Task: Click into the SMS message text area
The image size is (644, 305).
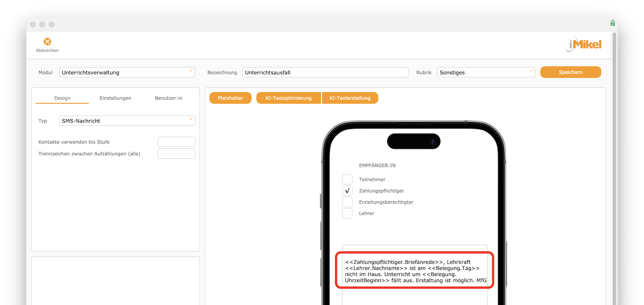Action: click(415, 270)
